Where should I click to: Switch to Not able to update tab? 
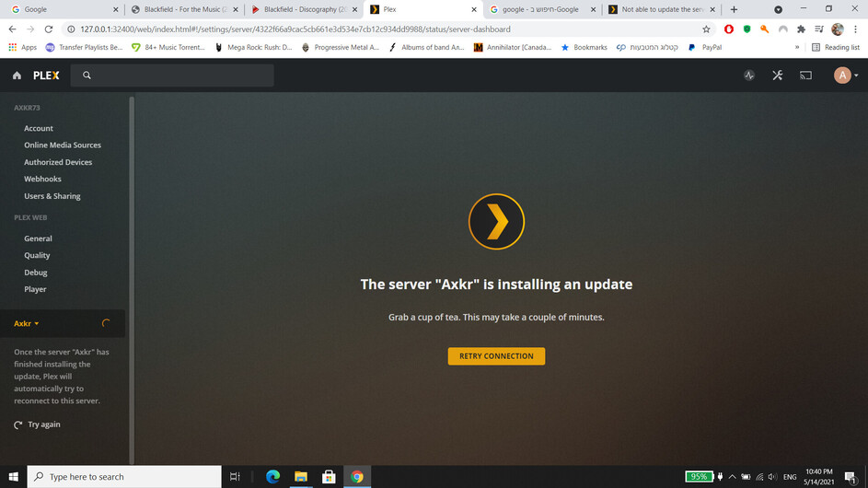pos(662,9)
